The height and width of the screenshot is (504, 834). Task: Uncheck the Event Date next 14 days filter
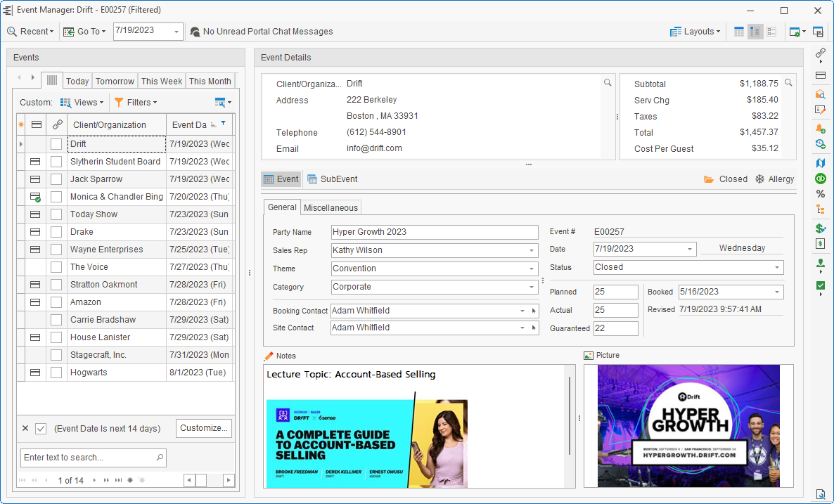click(x=41, y=429)
